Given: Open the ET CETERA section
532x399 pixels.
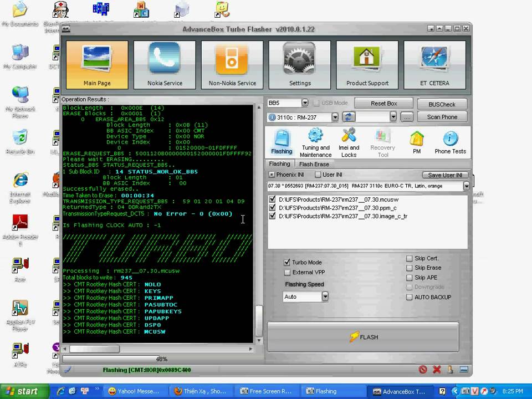Looking at the screenshot, I should pos(434,65).
